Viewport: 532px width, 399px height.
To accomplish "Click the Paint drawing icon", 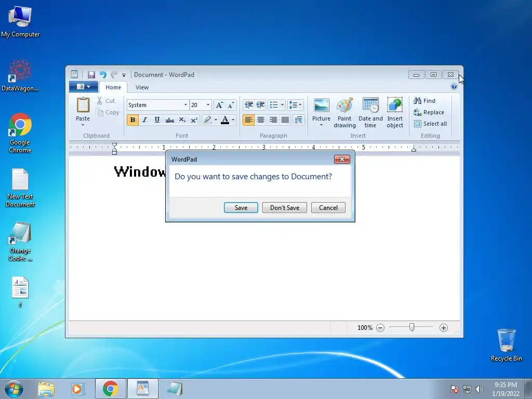I will [345, 112].
